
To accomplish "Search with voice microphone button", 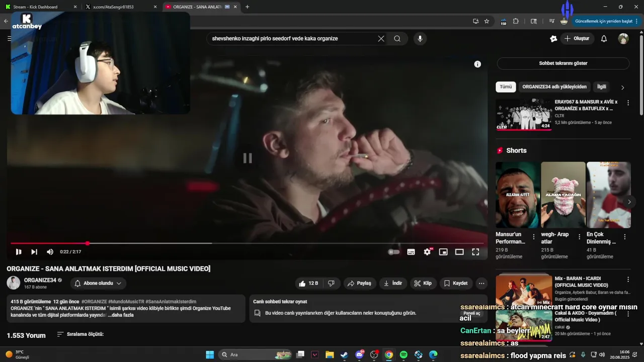I will pyautogui.click(x=420, y=39).
